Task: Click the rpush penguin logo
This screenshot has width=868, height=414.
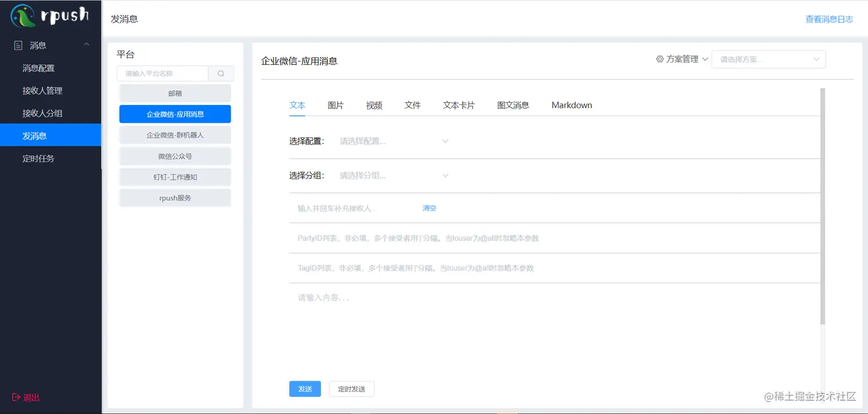Action: 23,16
